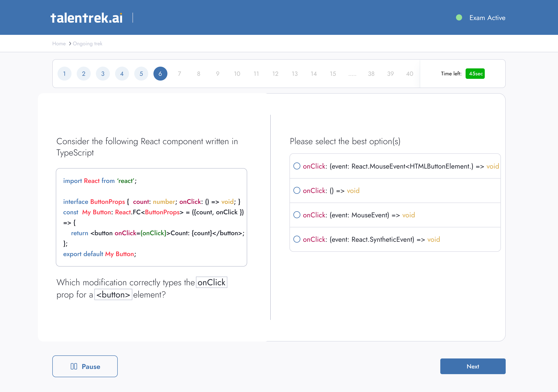Click the green Exam Active status dot
The image size is (558, 392).
click(x=459, y=18)
